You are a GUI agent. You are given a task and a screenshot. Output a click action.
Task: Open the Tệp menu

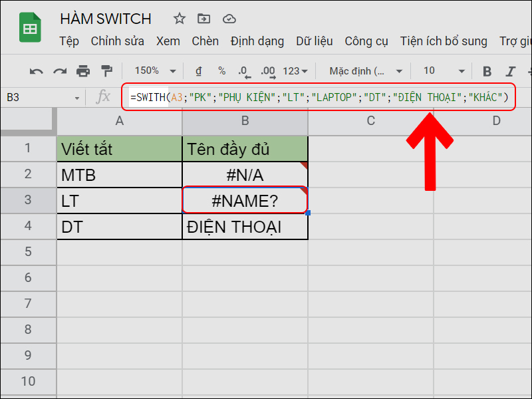coord(69,41)
